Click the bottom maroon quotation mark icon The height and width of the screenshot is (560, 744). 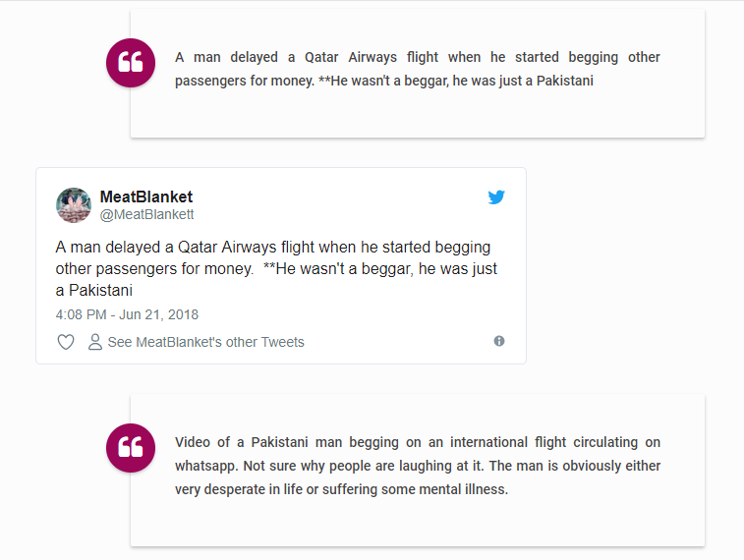pyautogui.click(x=131, y=448)
